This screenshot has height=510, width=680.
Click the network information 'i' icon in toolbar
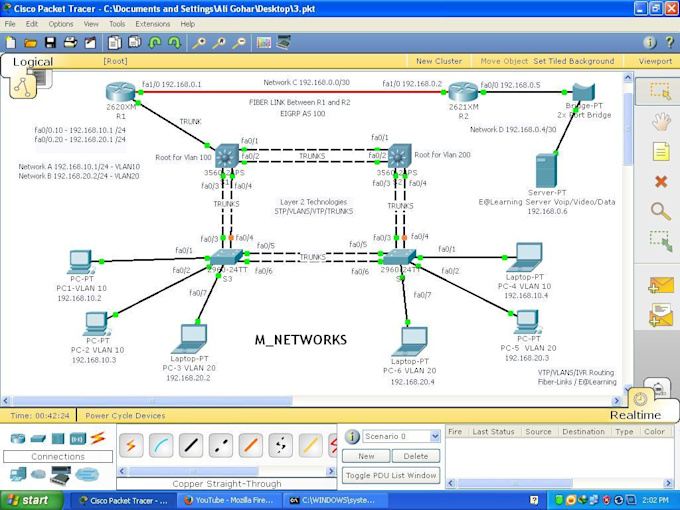649,42
